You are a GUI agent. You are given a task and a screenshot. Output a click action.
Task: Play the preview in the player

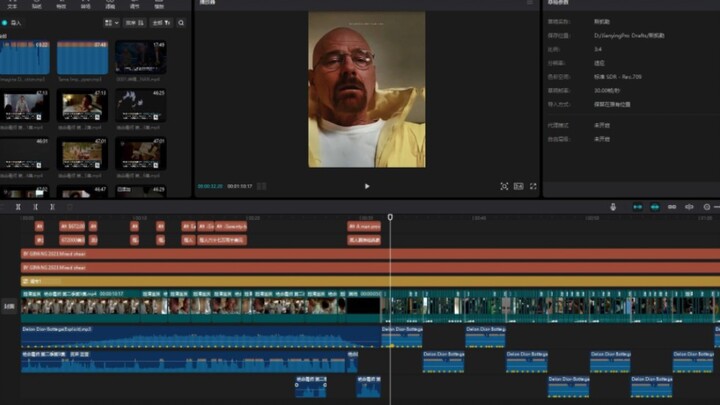coord(367,186)
